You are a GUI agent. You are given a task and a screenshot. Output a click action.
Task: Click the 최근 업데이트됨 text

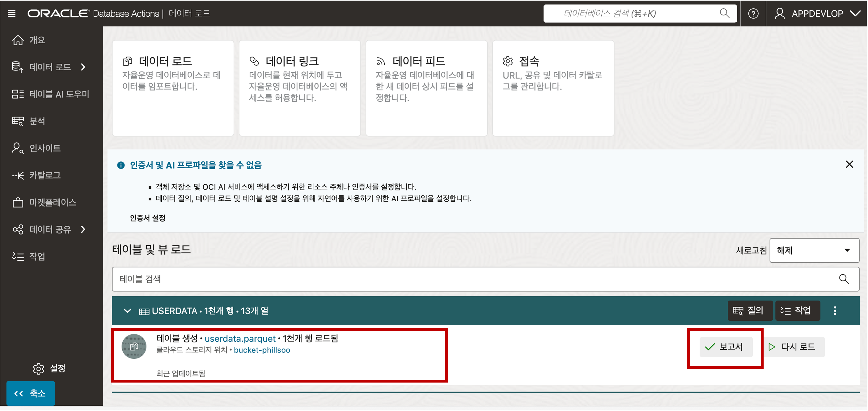[180, 374]
